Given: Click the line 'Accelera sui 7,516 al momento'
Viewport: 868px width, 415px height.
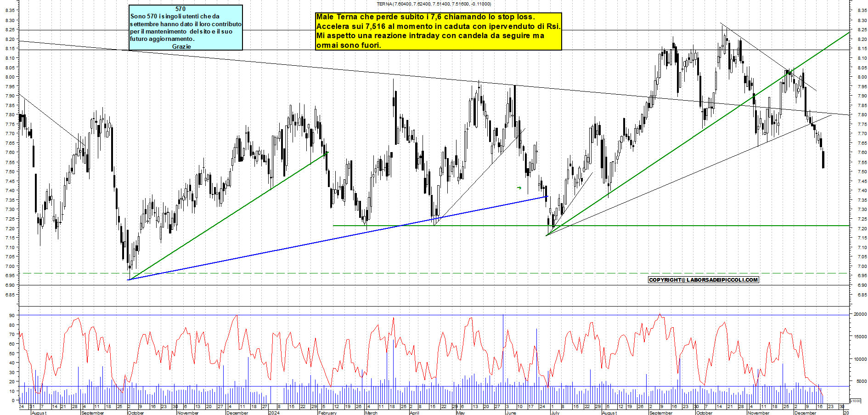Looking at the screenshot, I should coord(438,26).
